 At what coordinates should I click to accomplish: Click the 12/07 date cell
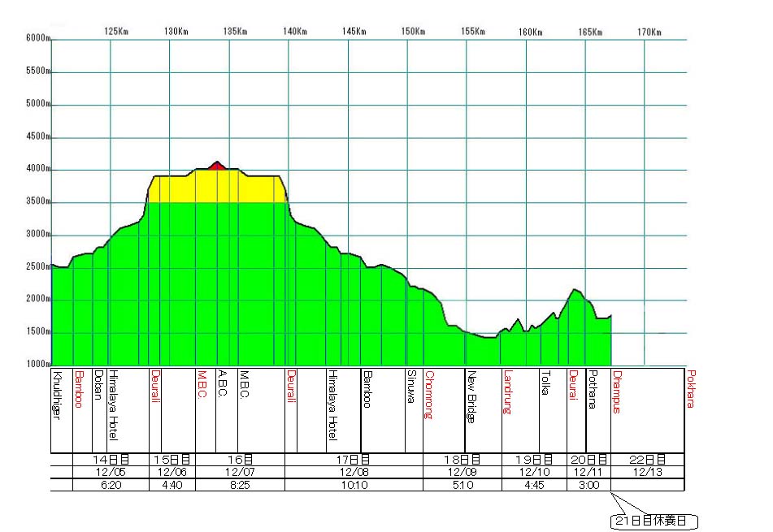241,472
